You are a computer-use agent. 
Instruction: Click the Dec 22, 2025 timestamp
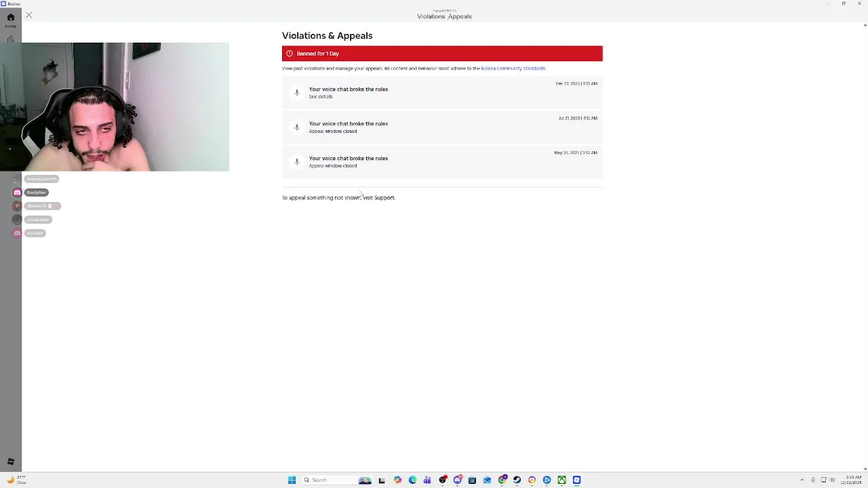tap(576, 83)
